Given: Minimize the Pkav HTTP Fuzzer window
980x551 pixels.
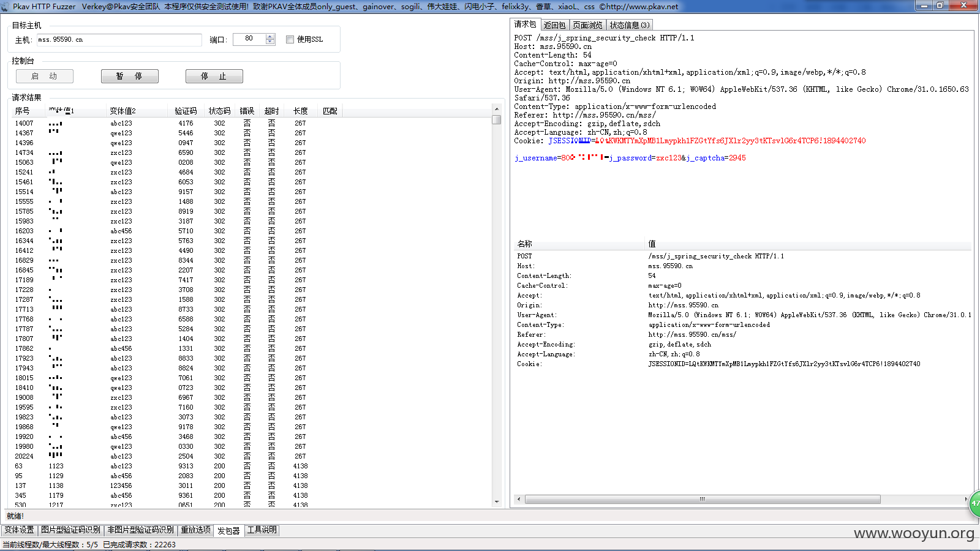Looking at the screenshot, I should click(923, 6).
